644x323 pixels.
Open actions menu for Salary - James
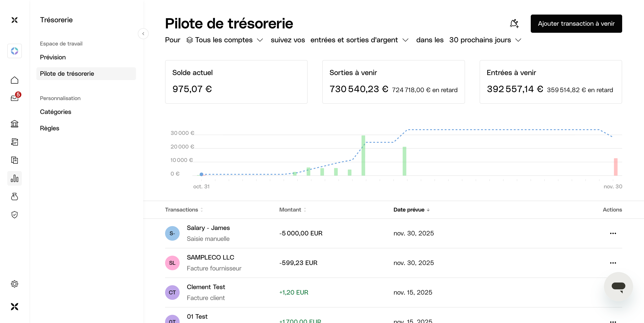coord(613,233)
